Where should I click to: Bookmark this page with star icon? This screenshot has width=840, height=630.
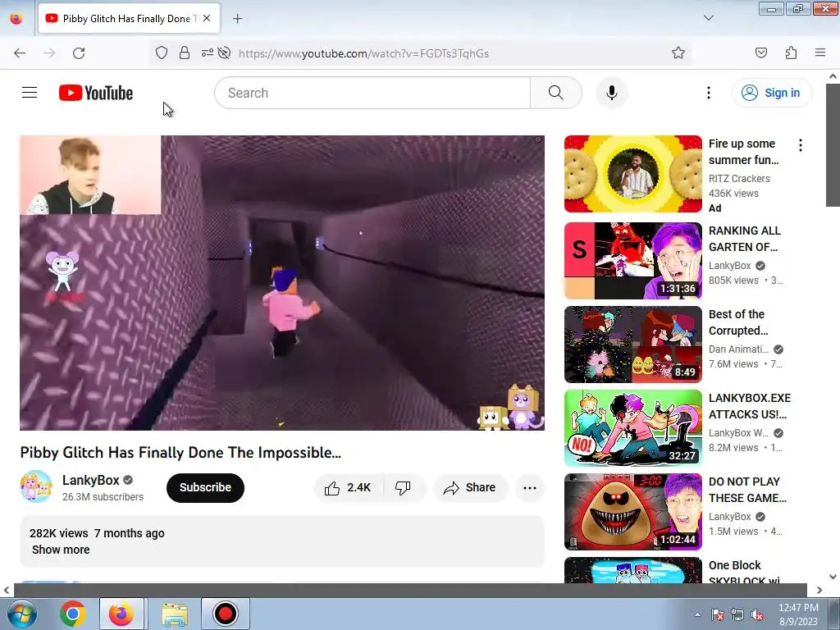[x=678, y=53]
